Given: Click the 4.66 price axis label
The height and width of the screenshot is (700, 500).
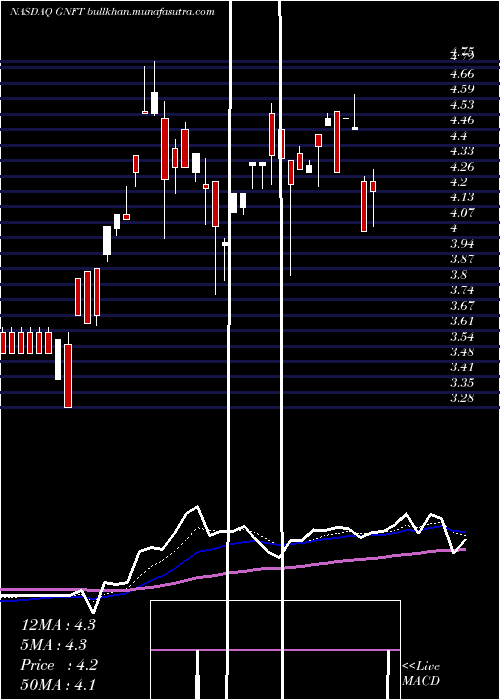Looking at the screenshot, I should [x=462, y=74].
